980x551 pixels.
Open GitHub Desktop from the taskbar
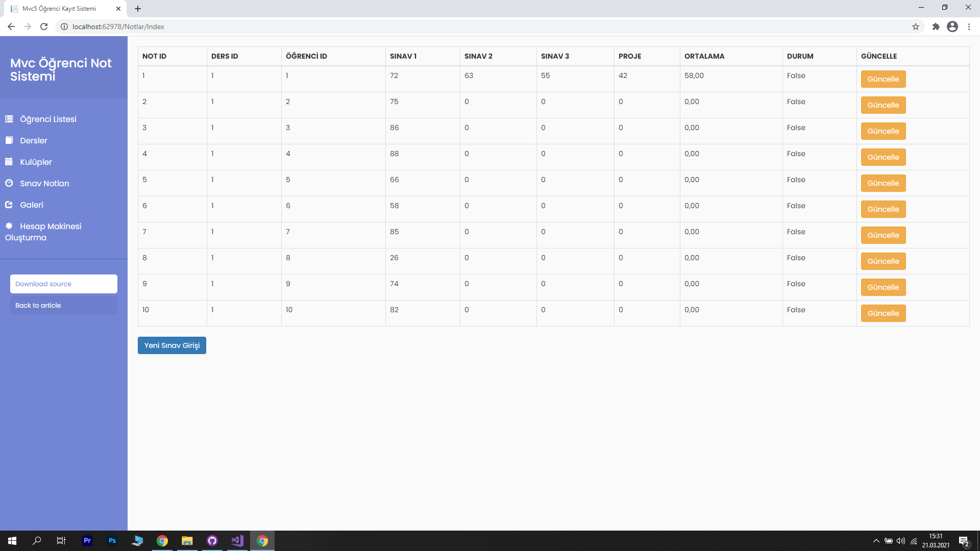[x=212, y=541]
